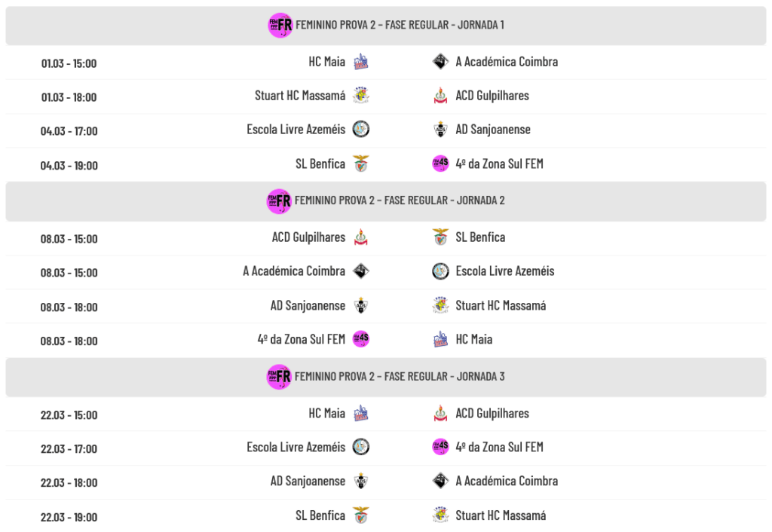Screen dimensions: 772x532
Task: Collapse the Jornada 2 header section
Action: (x=385, y=201)
